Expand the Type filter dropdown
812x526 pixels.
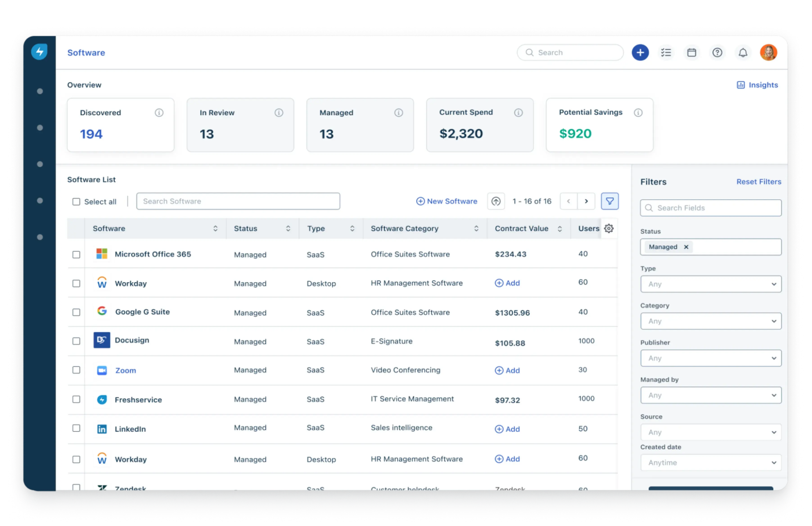(x=710, y=284)
